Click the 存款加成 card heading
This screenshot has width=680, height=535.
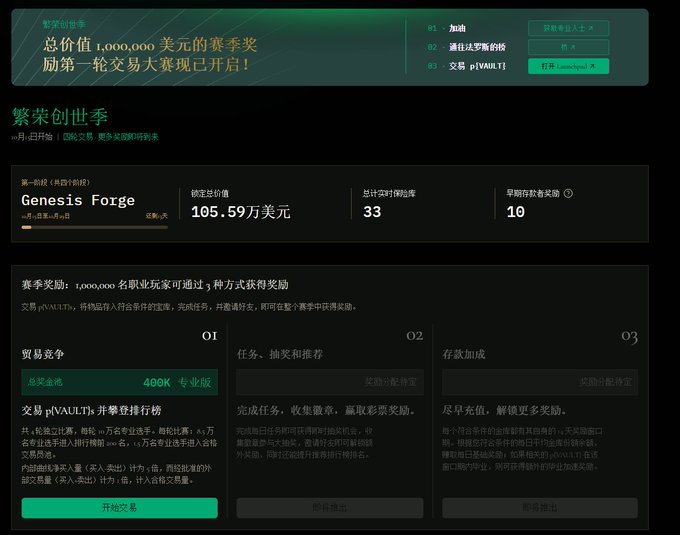click(x=464, y=354)
